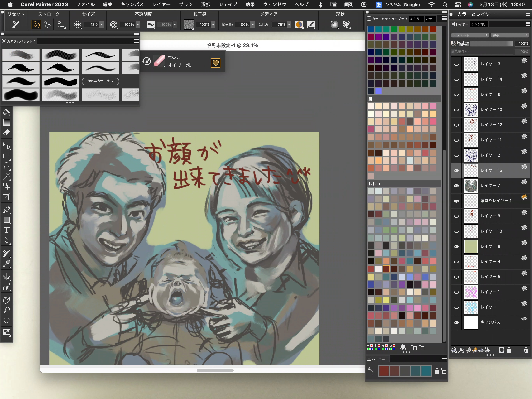
Task: Select the Layer Adjuster tool
Action: coord(6,146)
